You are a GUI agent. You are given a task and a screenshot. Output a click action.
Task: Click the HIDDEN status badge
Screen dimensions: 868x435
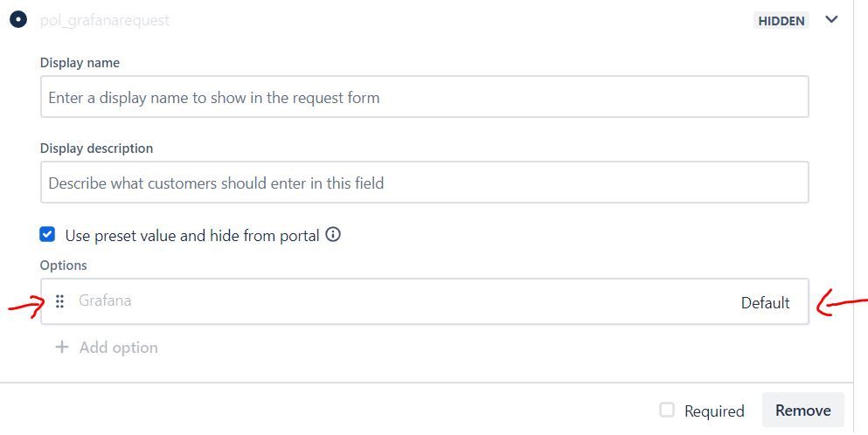tap(781, 20)
